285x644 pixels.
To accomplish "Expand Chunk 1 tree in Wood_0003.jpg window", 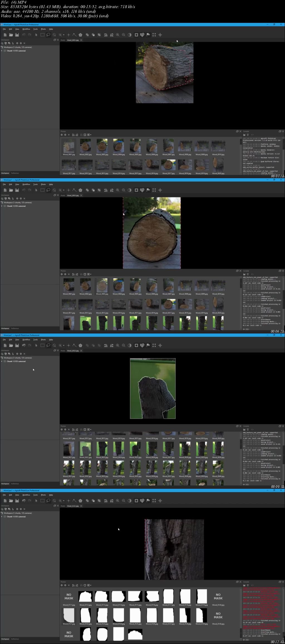I will [2, 206].
